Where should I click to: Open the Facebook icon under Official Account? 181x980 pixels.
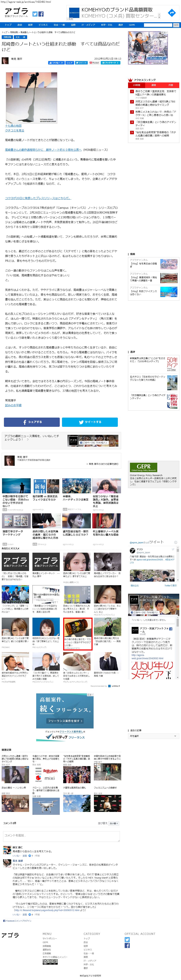point(127,945)
